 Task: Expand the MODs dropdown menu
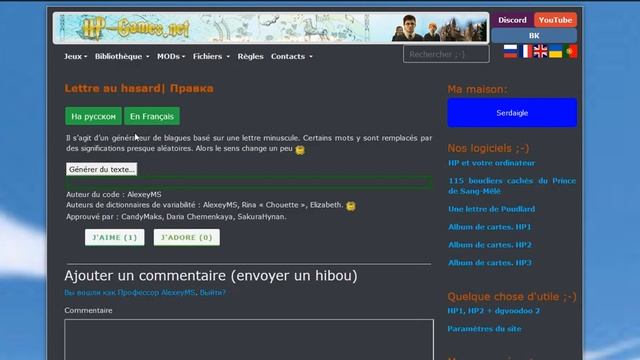tap(171, 56)
